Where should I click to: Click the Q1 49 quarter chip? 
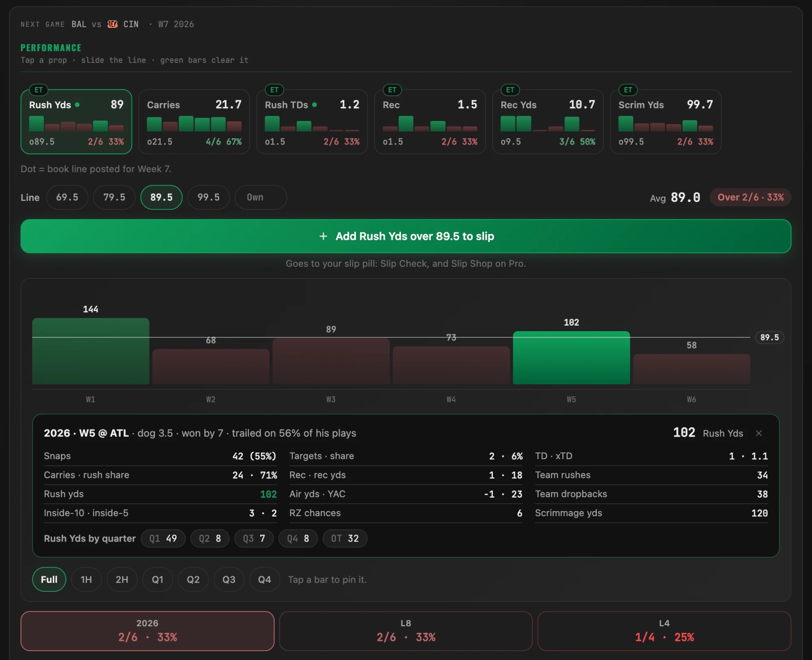pyautogui.click(x=163, y=539)
